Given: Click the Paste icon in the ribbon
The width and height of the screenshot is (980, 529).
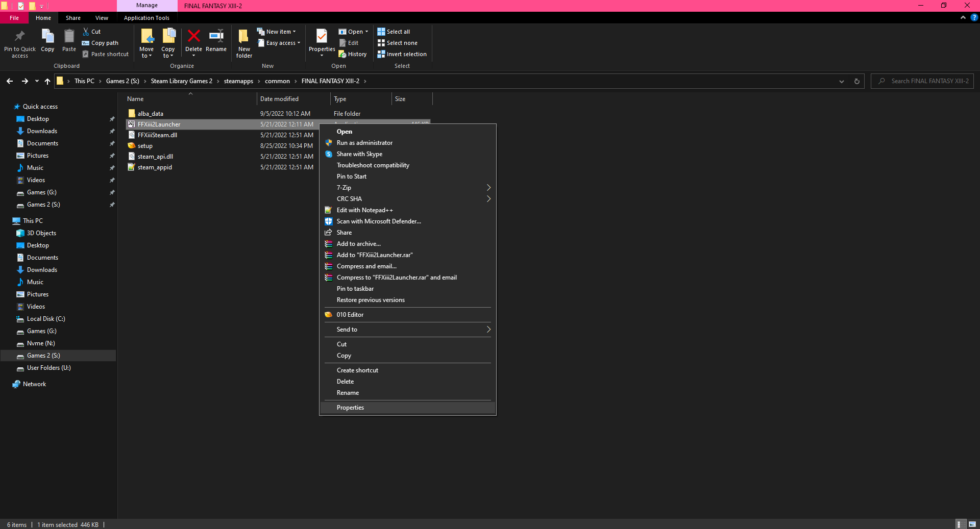Looking at the screenshot, I should click(69, 36).
